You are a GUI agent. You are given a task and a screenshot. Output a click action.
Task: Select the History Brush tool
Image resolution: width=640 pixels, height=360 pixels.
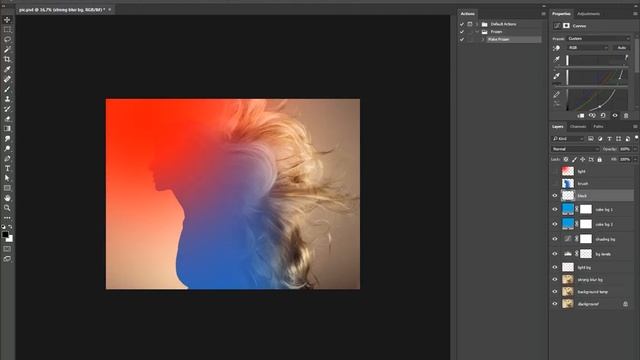coord(7,109)
